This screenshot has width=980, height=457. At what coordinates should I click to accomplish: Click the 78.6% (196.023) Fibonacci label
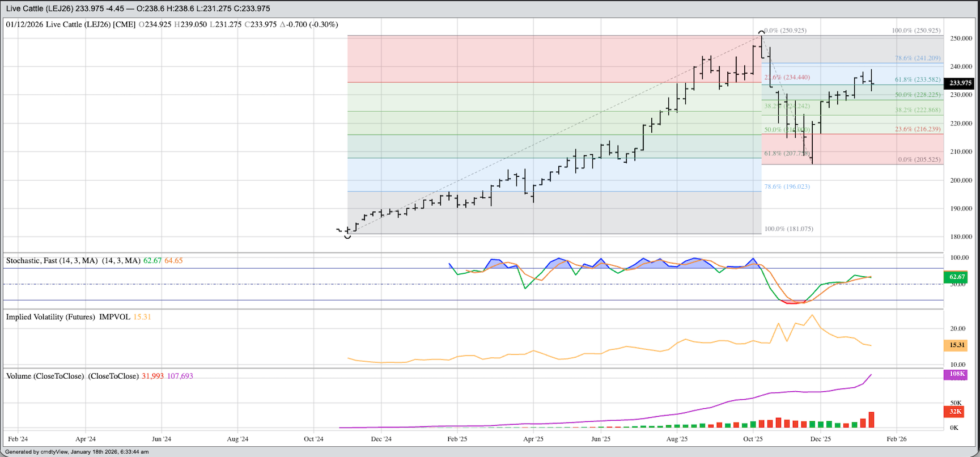[x=787, y=187]
